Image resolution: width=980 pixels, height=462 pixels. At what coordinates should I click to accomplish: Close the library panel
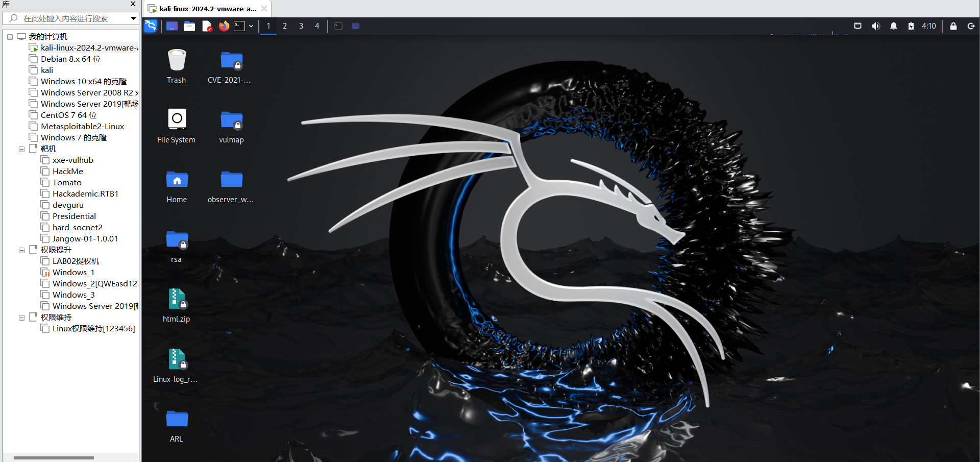point(133,4)
